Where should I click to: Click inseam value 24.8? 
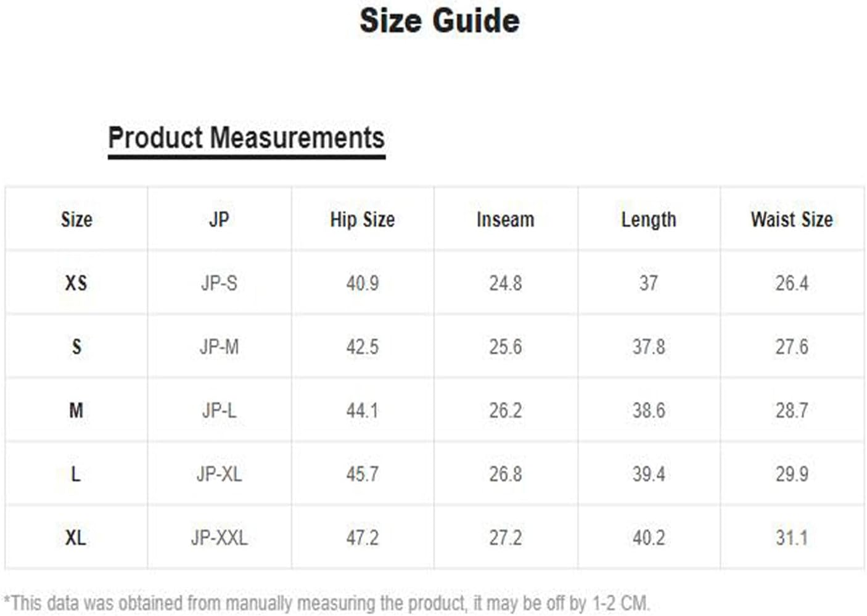pyautogui.click(x=505, y=283)
